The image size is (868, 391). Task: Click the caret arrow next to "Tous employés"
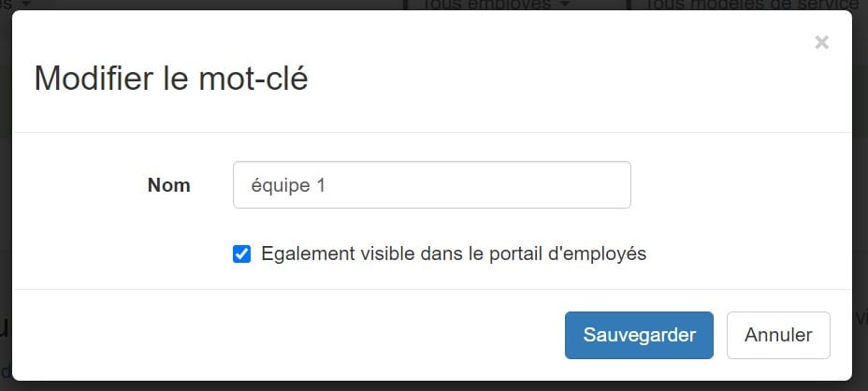(565, 5)
